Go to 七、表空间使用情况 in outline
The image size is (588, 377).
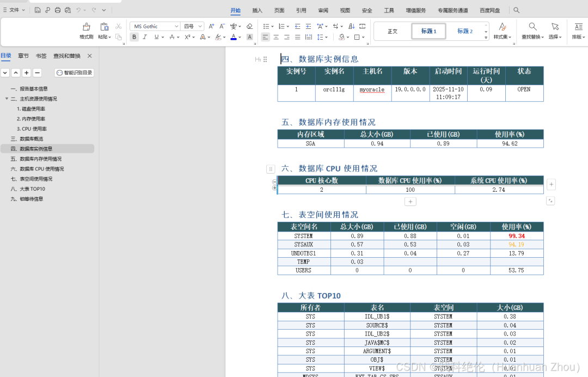point(32,179)
